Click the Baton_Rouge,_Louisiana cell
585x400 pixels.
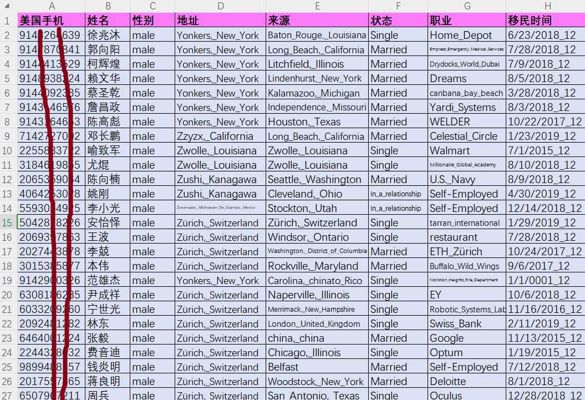[317, 35]
